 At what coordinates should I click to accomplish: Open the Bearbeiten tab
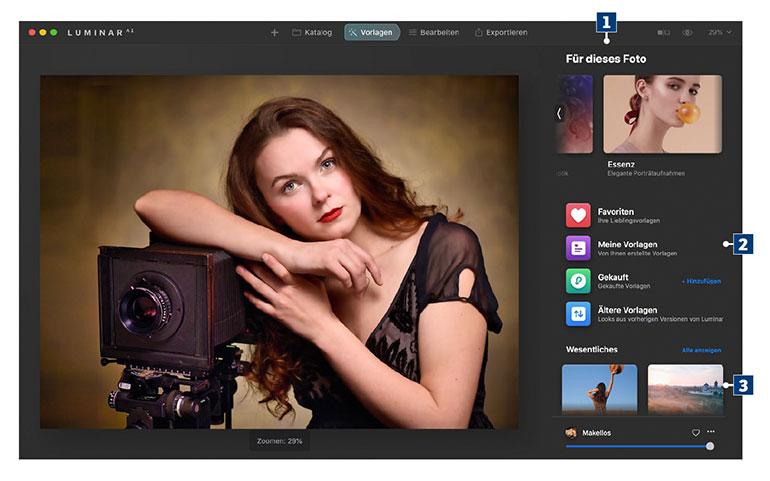point(434,32)
